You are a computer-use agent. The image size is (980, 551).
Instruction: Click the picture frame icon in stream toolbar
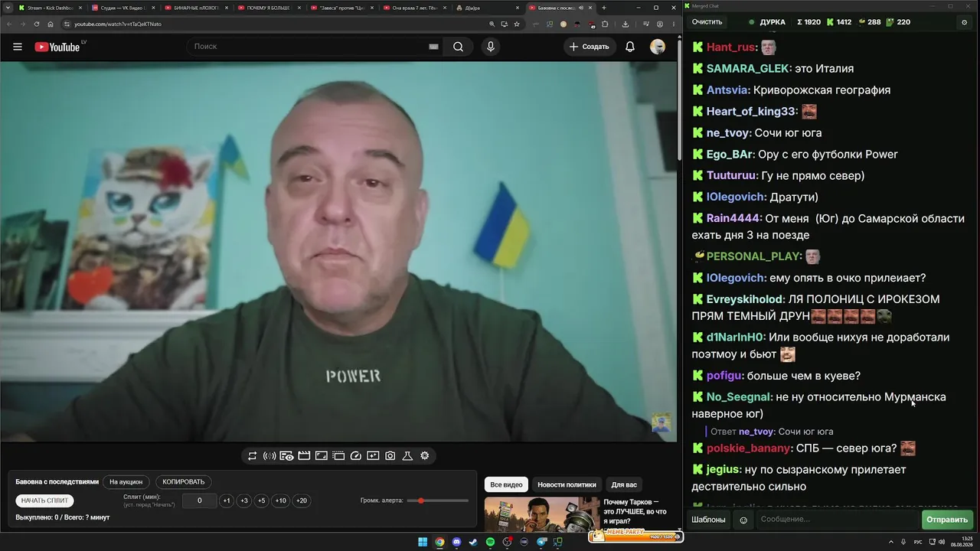coord(322,456)
